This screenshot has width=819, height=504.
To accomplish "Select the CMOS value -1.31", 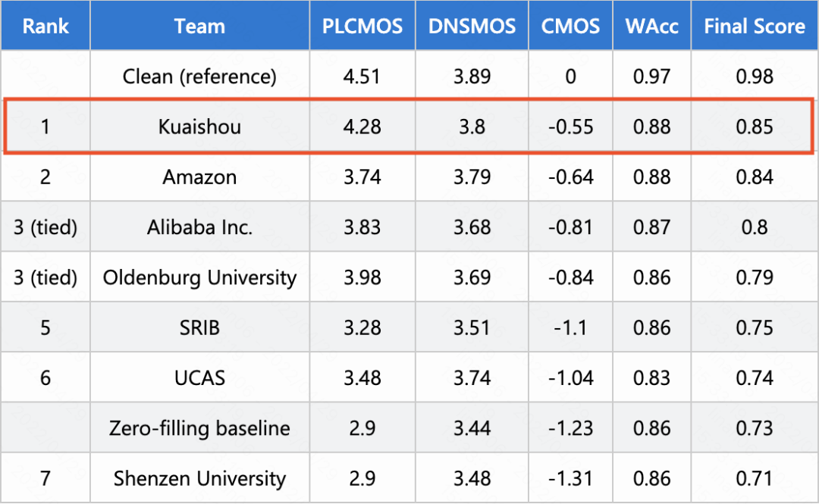I will 571,479.
